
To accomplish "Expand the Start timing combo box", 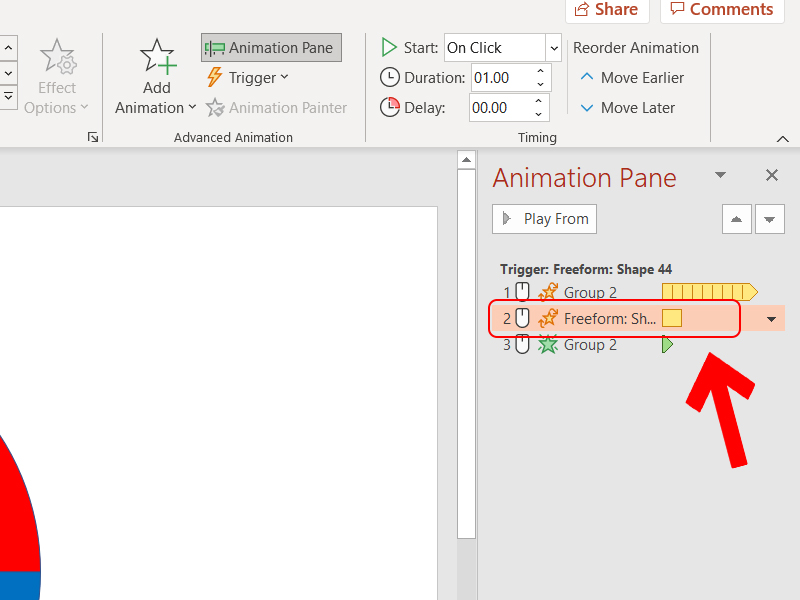I will [x=553, y=47].
